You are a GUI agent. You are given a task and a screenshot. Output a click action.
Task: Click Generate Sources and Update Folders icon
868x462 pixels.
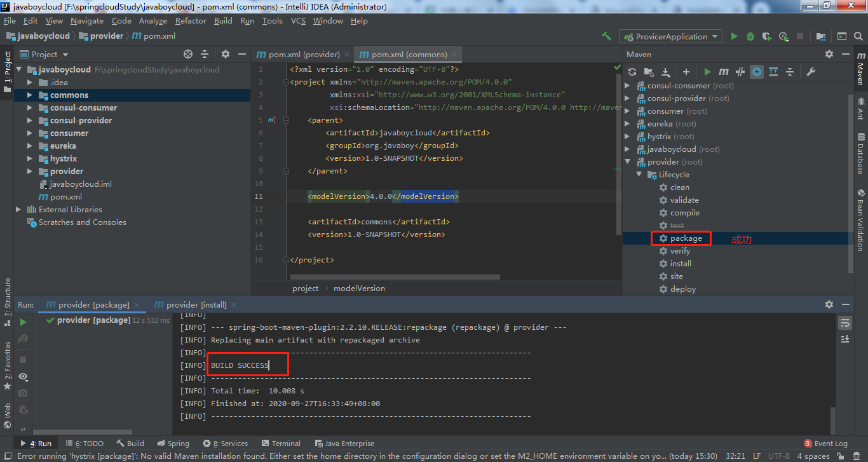pyautogui.click(x=649, y=72)
